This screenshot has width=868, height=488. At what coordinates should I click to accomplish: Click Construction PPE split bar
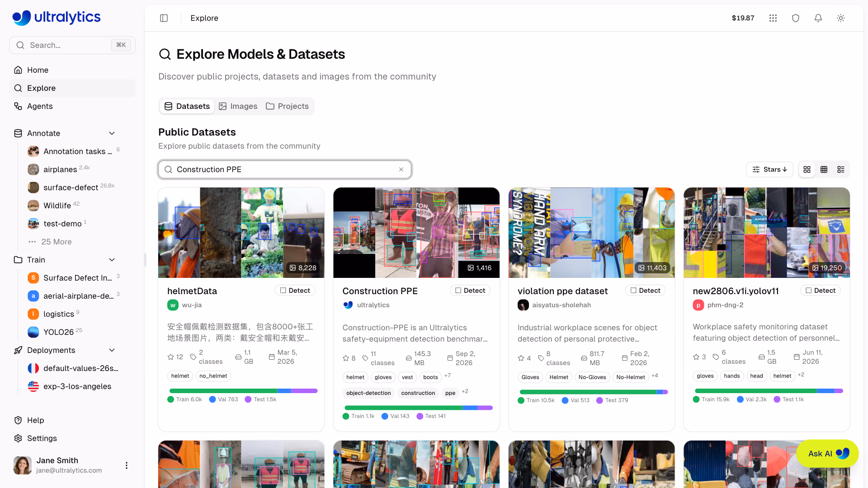click(418, 408)
